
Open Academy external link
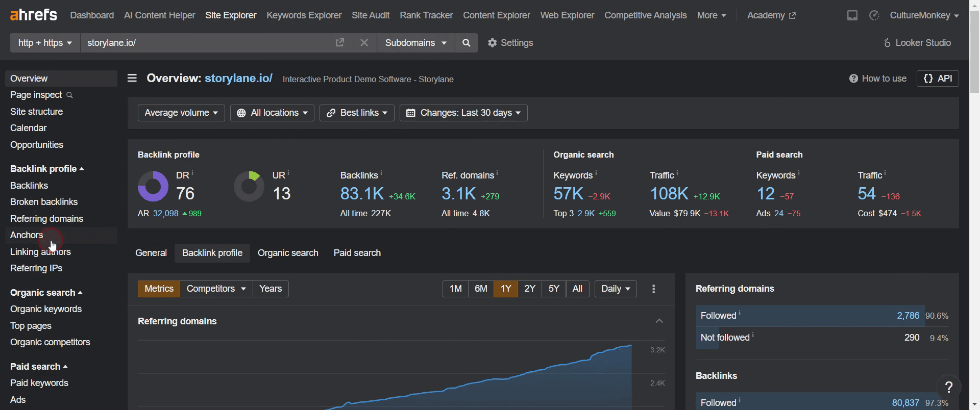click(x=771, y=15)
